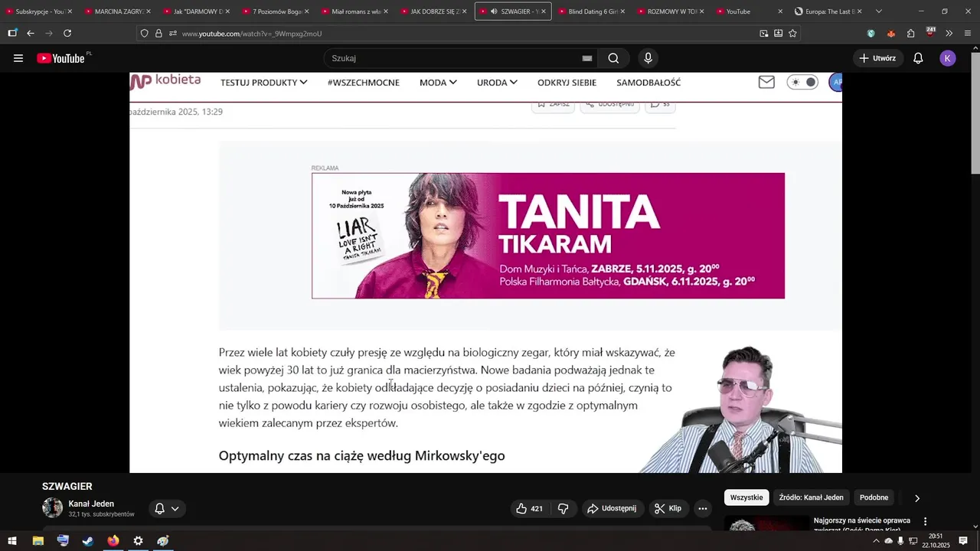Open the menu for the Najgorszy na świecie video

pos(925,521)
